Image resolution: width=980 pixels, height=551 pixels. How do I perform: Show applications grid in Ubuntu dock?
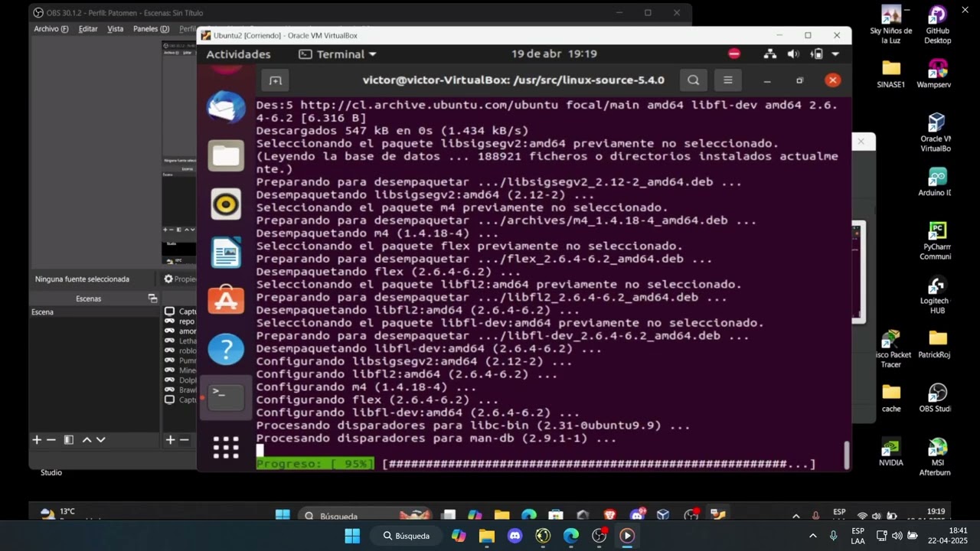[226, 447]
